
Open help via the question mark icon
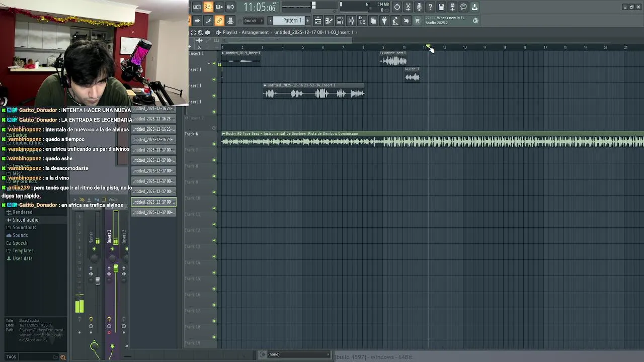click(x=430, y=7)
